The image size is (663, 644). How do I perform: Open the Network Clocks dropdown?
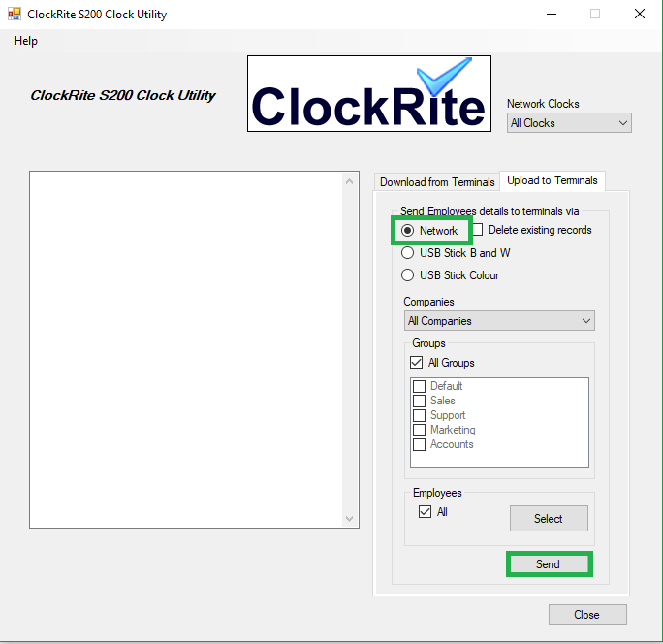[x=569, y=123]
